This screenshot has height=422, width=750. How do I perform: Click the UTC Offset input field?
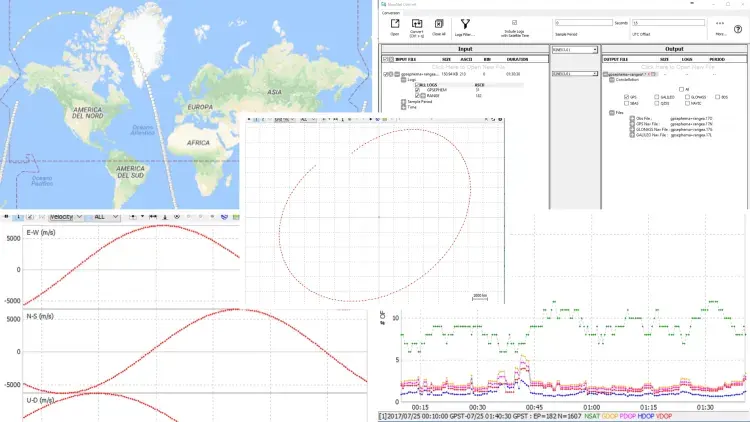click(668, 22)
